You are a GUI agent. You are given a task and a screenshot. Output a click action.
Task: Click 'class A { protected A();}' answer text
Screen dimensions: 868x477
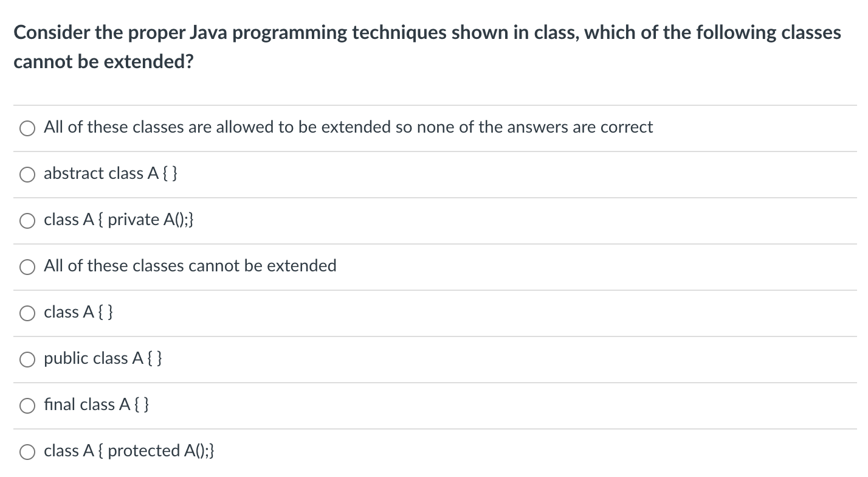pos(128,451)
